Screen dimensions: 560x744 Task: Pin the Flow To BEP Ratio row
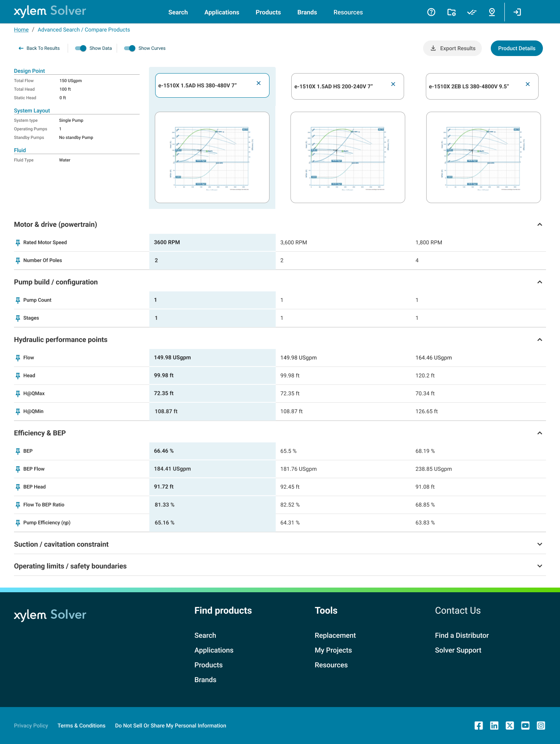(x=17, y=505)
